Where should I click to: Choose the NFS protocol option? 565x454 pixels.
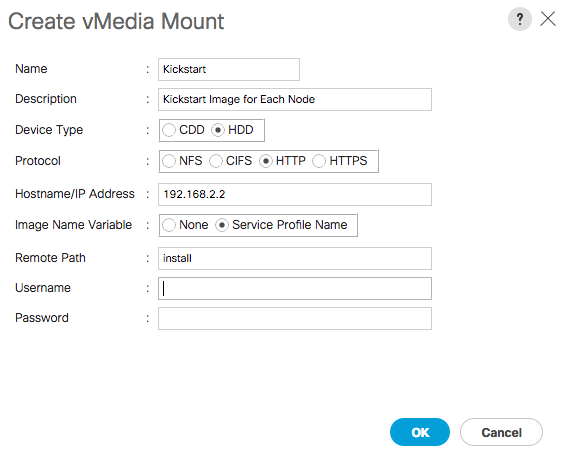click(169, 161)
